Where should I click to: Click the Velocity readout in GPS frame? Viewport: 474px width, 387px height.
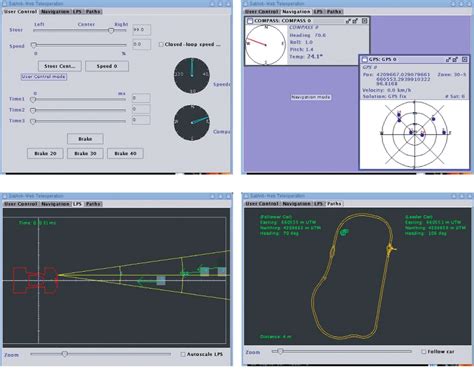coord(387,90)
